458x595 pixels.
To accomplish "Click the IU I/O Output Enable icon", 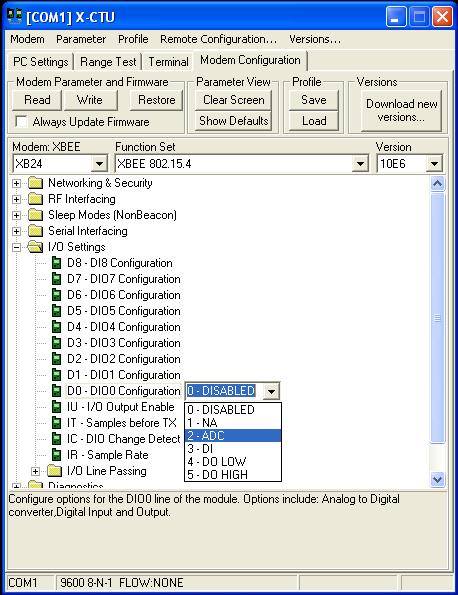I will 57,407.
